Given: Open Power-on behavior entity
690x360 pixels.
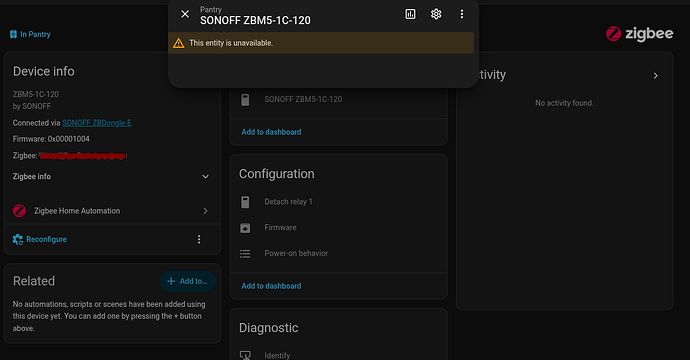Looking at the screenshot, I should (338, 253).
